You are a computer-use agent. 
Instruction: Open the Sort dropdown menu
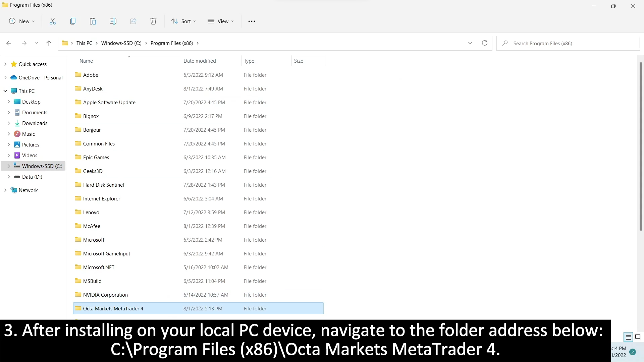[183, 21]
